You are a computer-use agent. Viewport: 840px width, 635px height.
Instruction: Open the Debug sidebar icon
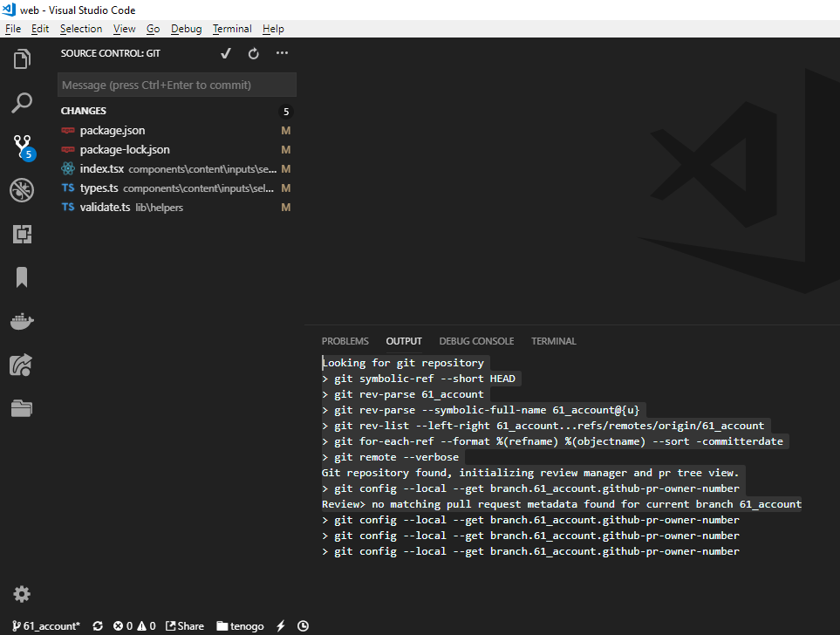click(21, 189)
